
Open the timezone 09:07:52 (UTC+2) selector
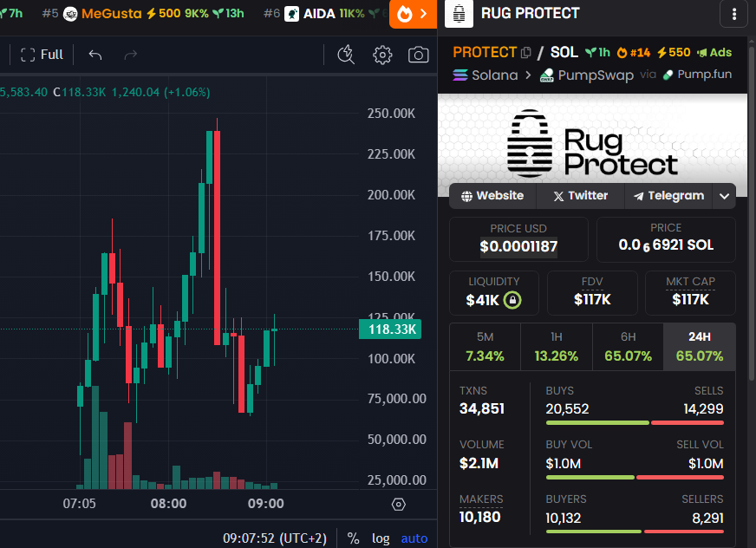click(x=274, y=538)
